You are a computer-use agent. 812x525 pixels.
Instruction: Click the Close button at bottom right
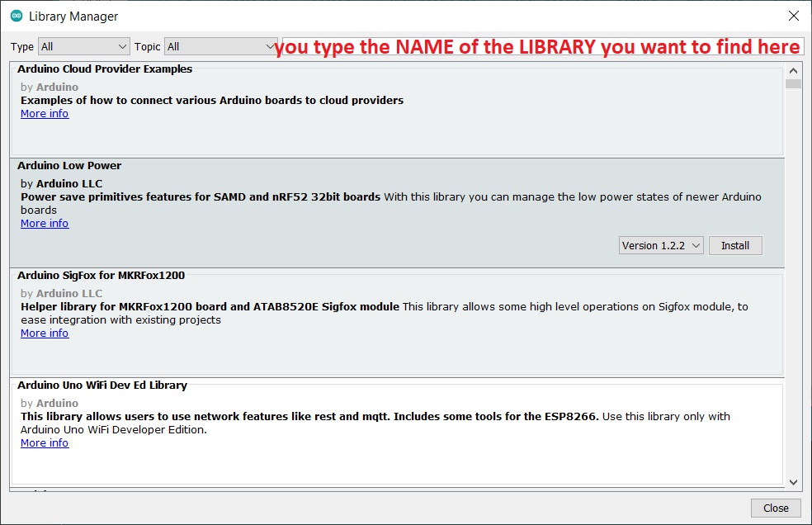(x=776, y=508)
